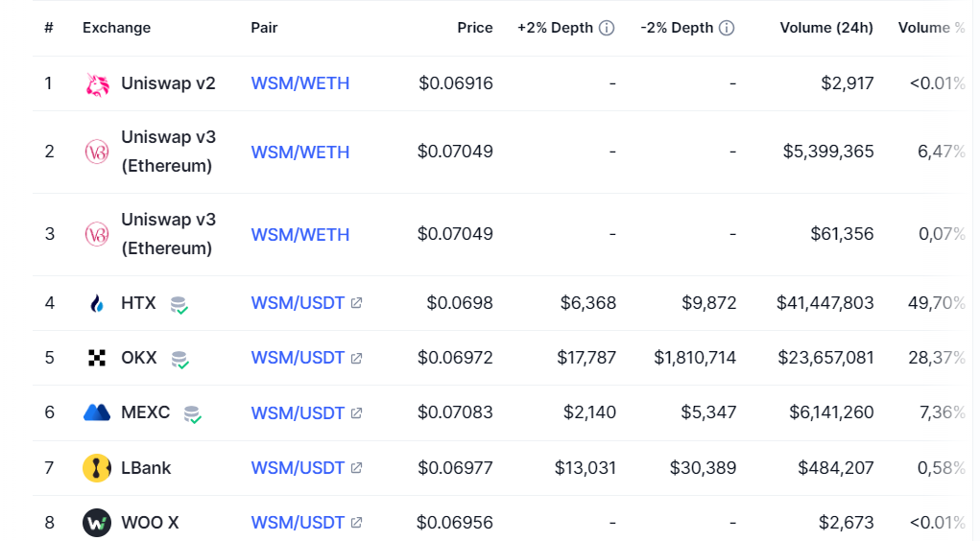Screen dimensions: 980x541
Task: Open the HTX WSM/USDT pair link
Action: click(298, 303)
